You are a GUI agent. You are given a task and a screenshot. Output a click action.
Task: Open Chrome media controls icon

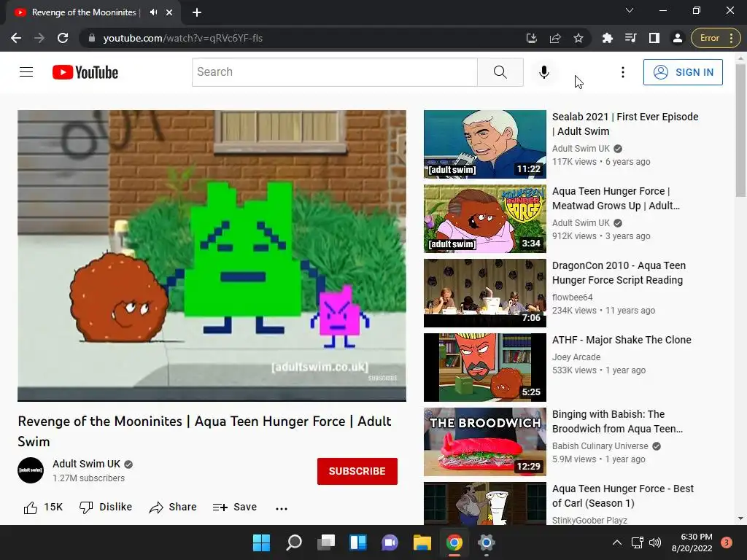[x=630, y=38]
